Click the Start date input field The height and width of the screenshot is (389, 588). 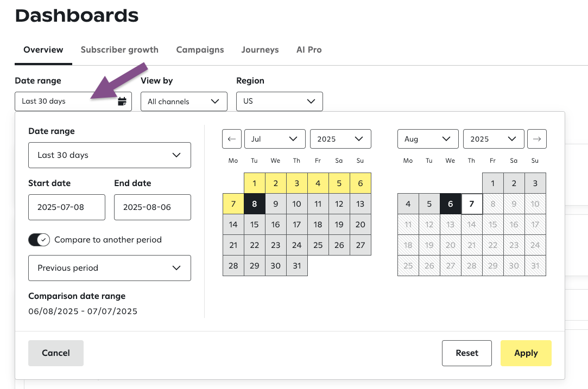[x=67, y=207]
